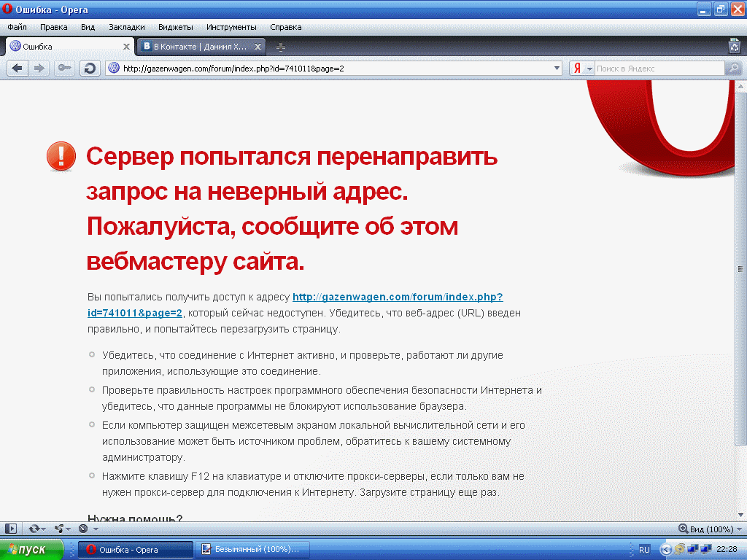Click the 22:28 system clock
Image resolution: width=747 pixels, height=560 pixels.
tap(727, 549)
